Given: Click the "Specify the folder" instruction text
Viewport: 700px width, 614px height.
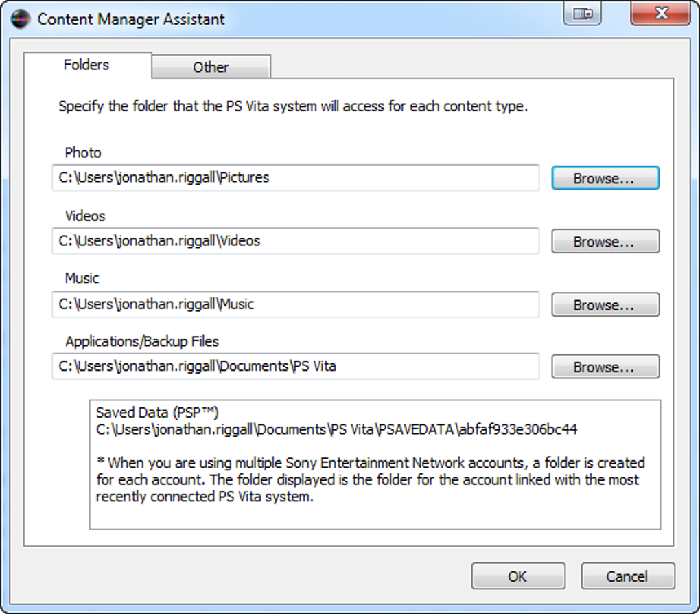Looking at the screenshot, I should 293,107.
